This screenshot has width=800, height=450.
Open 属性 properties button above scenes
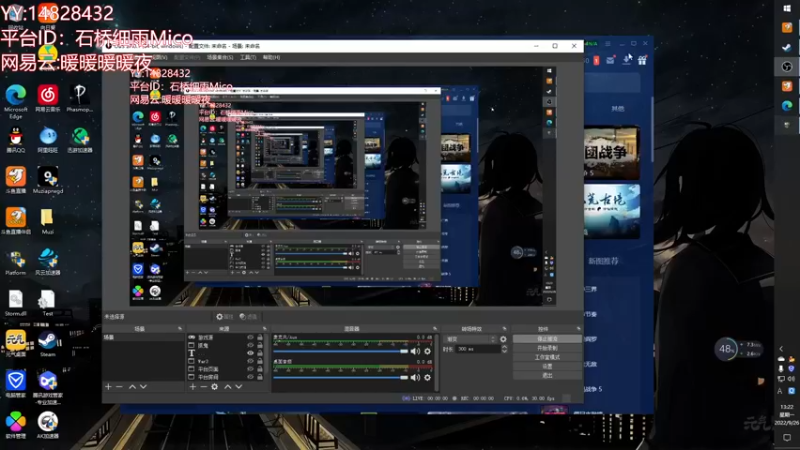pyautogui.click(x=224, y=317)
